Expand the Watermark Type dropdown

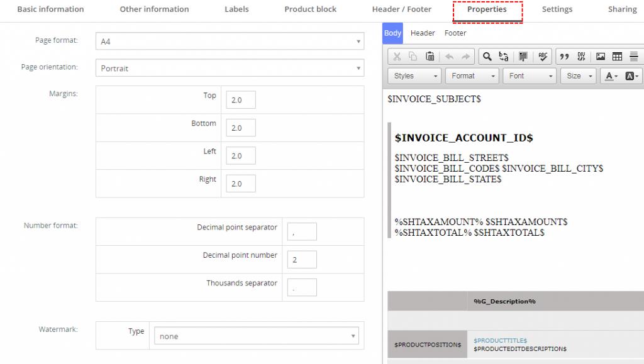[257, 336]
